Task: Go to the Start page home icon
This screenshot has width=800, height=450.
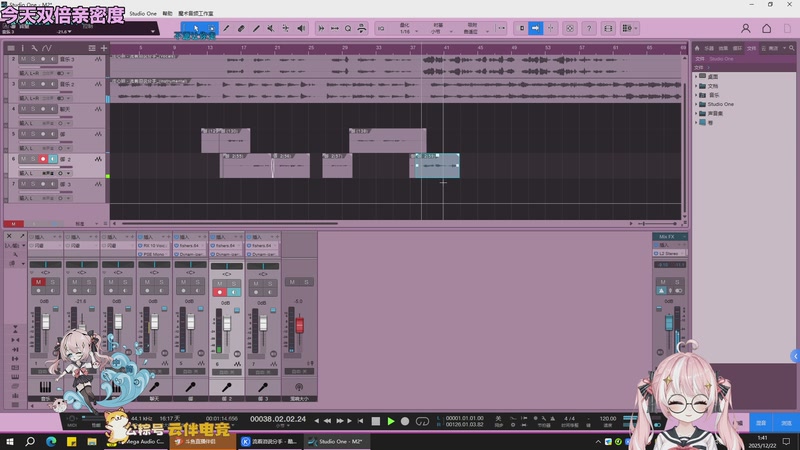Action: click(766, 29)
